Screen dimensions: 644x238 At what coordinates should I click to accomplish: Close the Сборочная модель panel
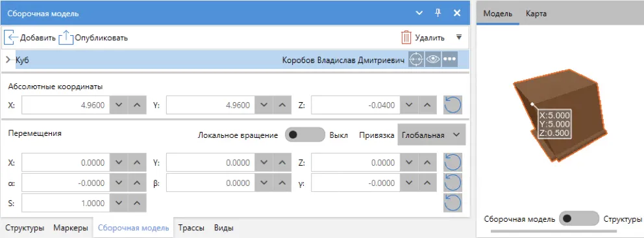point(457,13)
